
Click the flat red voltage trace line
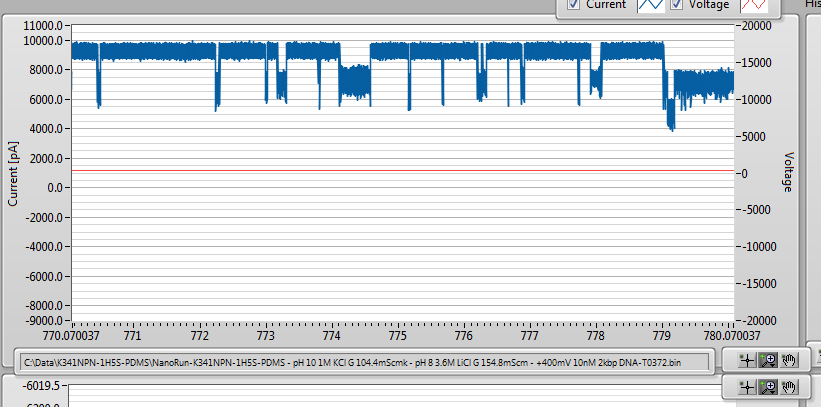pyautogui.click(x=402, y=171)
